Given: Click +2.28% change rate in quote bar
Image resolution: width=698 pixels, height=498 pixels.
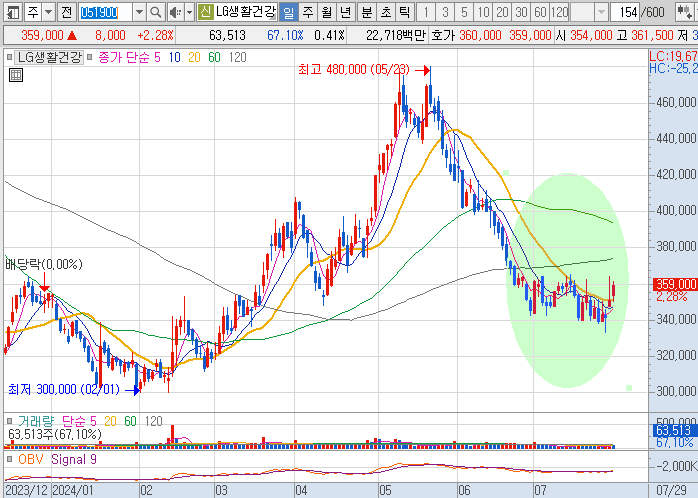Looking at the screenshot, I should tap(155, 35).
